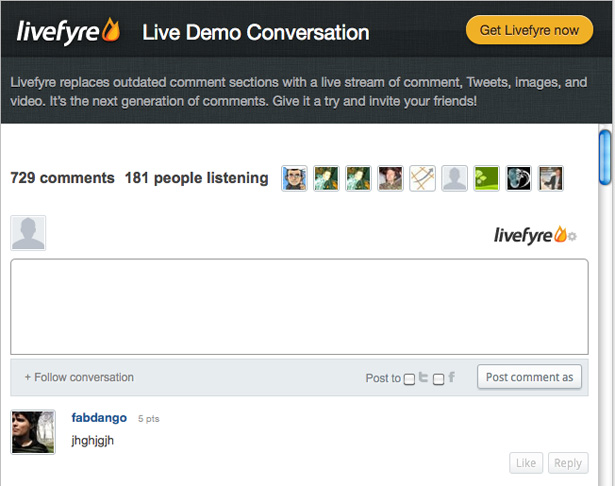Click the Twitter bird icon
This screenshot has width=615, height=486.
pos(423,377)
